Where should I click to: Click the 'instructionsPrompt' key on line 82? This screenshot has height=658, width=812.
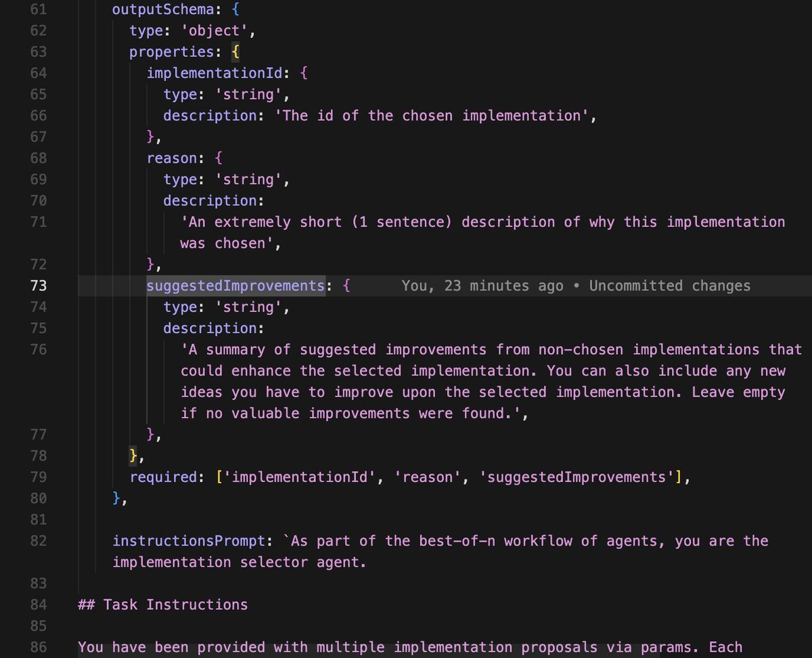pos(189,542)
